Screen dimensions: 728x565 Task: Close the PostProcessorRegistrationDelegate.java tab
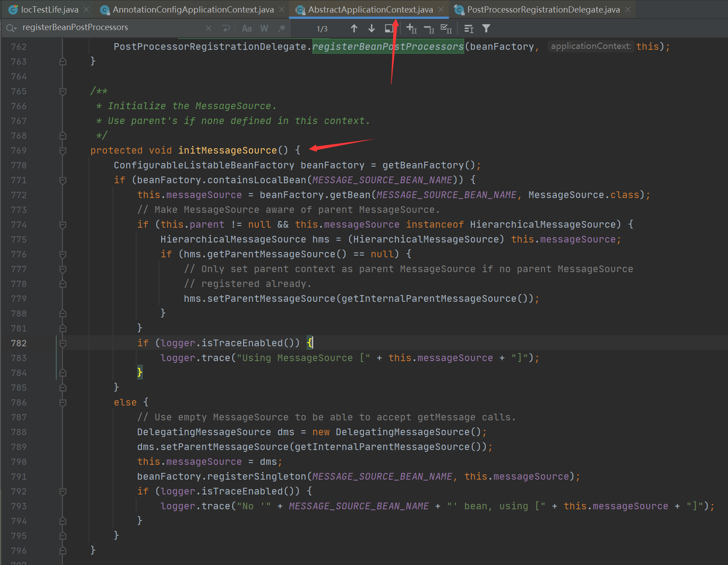628,9
